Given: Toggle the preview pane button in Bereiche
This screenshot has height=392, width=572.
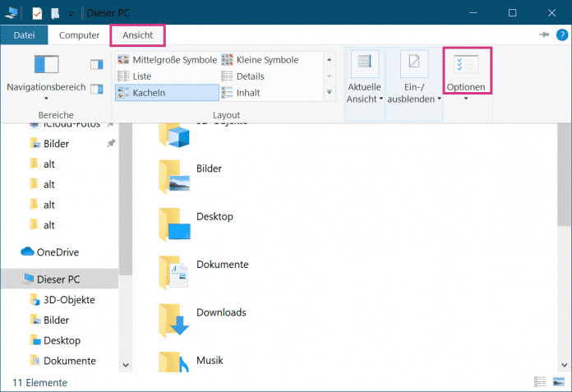Looking at the screenshot, I should (96, 64).
